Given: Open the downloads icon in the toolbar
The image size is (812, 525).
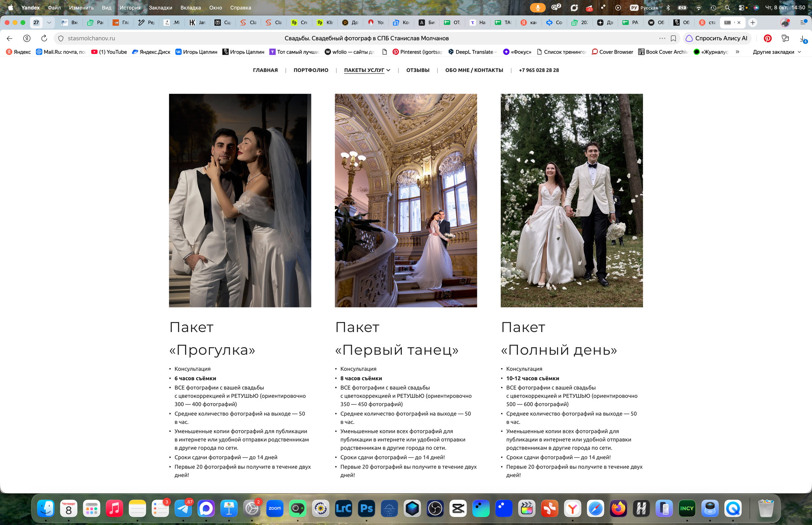Looking at the screenshot, I should (802, 38).
